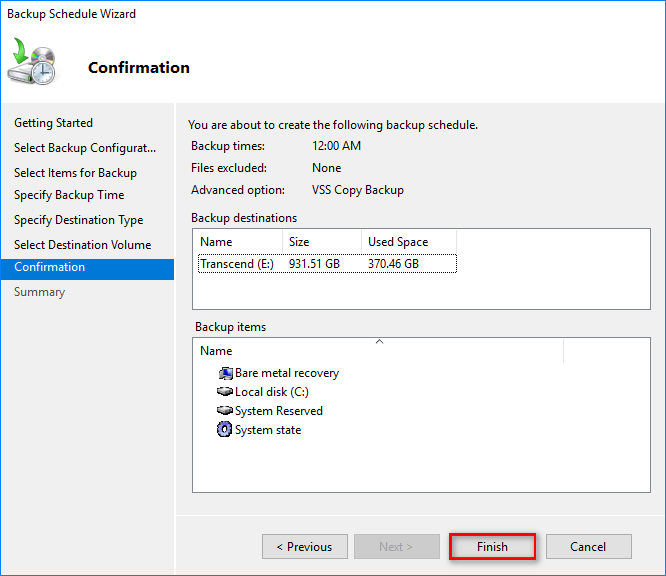This screenshot has width=666, height=576.
Task: Select the System Reserved item text
Action: (279, 411)
